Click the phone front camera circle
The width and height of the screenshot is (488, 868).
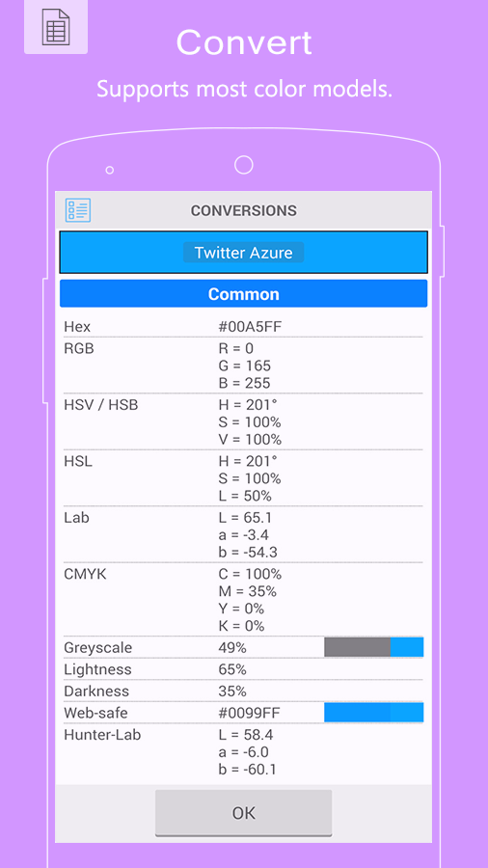click(243, 164)
